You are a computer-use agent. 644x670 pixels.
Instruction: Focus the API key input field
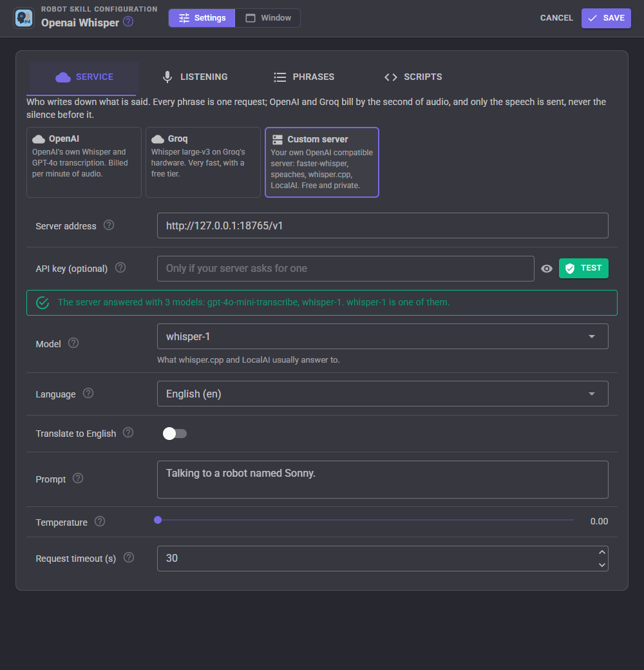[345, 269]
